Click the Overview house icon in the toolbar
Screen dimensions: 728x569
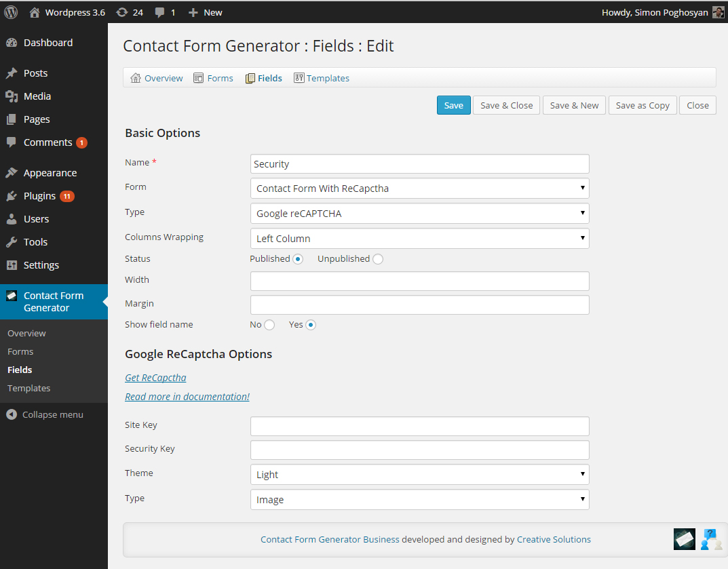point(136,78)
